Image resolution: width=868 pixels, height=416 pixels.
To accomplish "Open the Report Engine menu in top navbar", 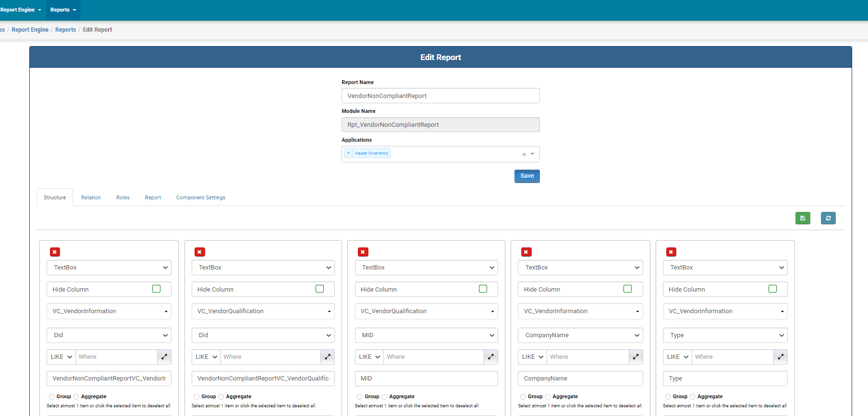I will click(21, 10).
